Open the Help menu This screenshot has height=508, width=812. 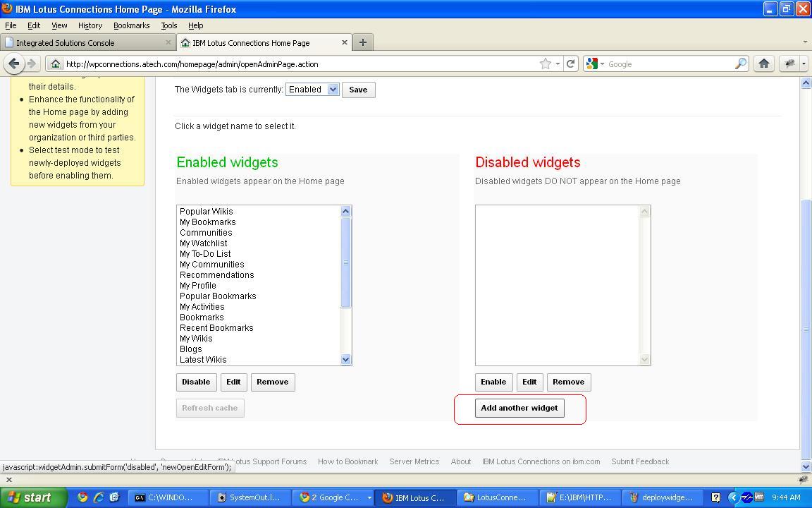pos(195,25)
